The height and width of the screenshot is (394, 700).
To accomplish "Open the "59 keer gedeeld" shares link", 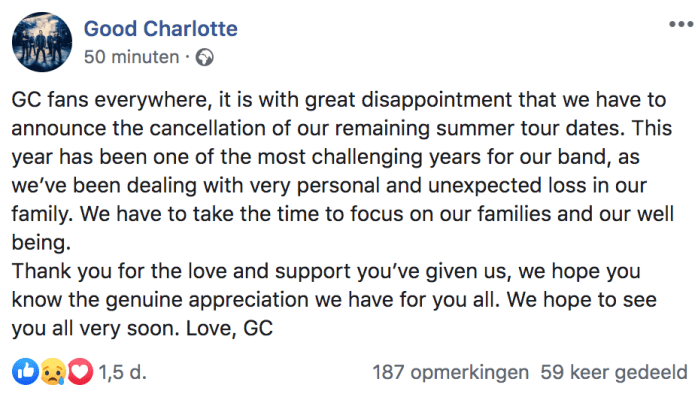I will coord(614,372).
